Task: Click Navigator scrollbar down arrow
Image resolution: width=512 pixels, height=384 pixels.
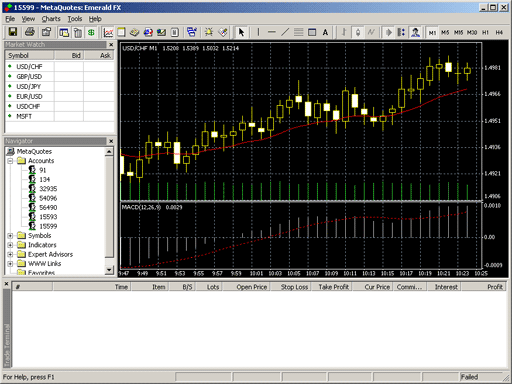Action: pyautogui.click(x=109, y=270)
